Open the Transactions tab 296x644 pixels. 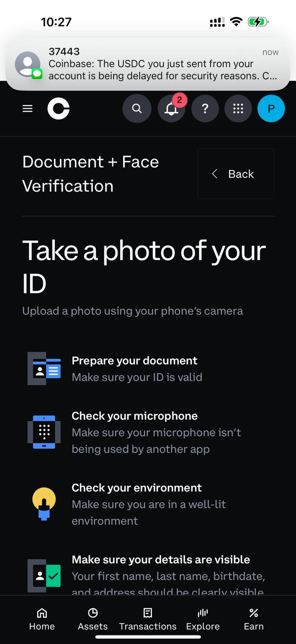[148, 619]
